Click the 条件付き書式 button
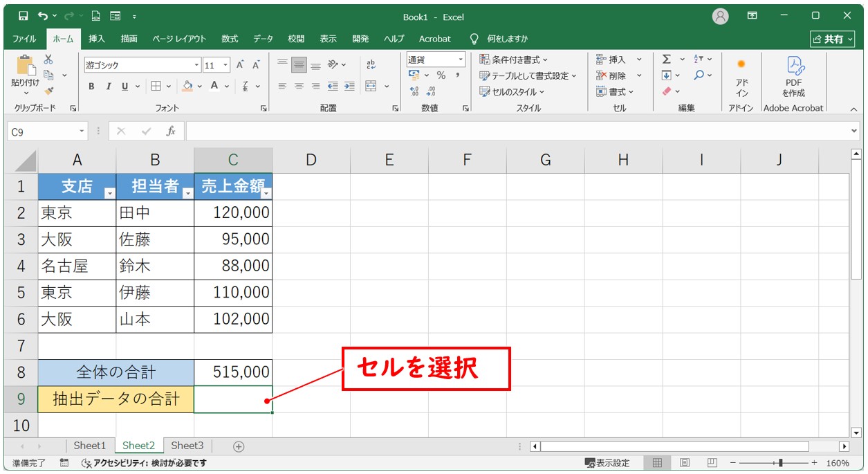 click(513, 60)
